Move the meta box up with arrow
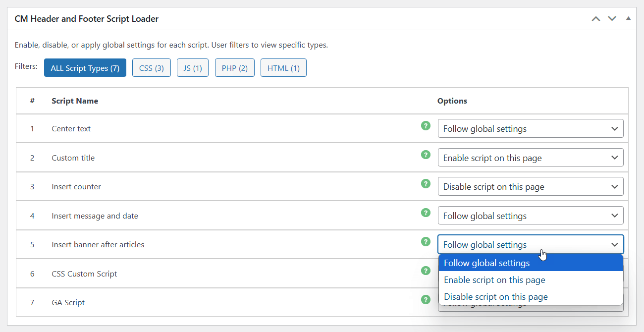The height and width of the screenshot is (332, 644). click(596, 19)
